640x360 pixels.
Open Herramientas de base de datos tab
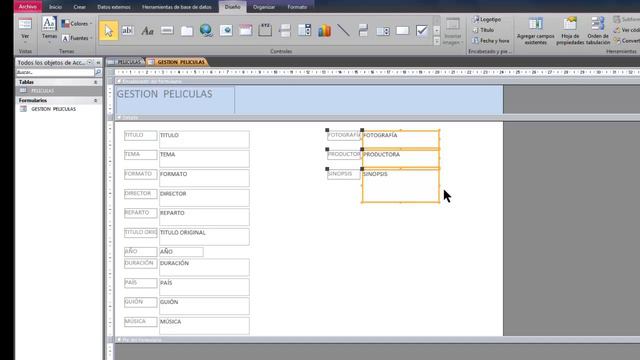[x=177, y=7]
